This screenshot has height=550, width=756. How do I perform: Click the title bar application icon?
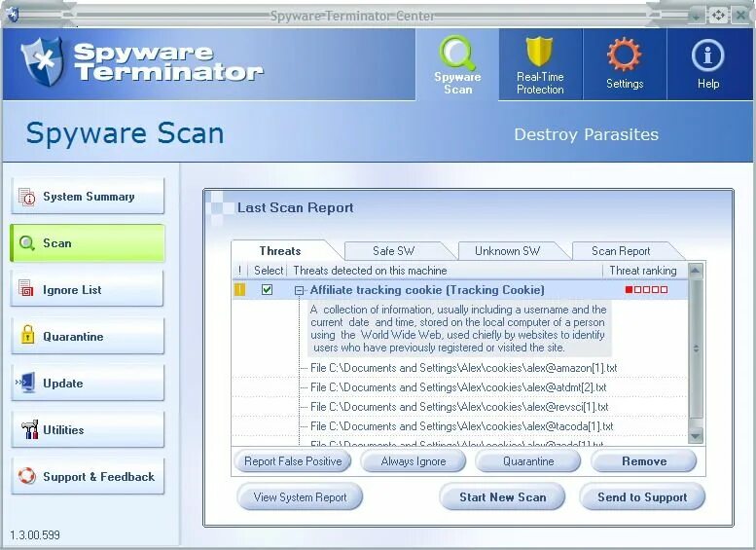point(13,15)
